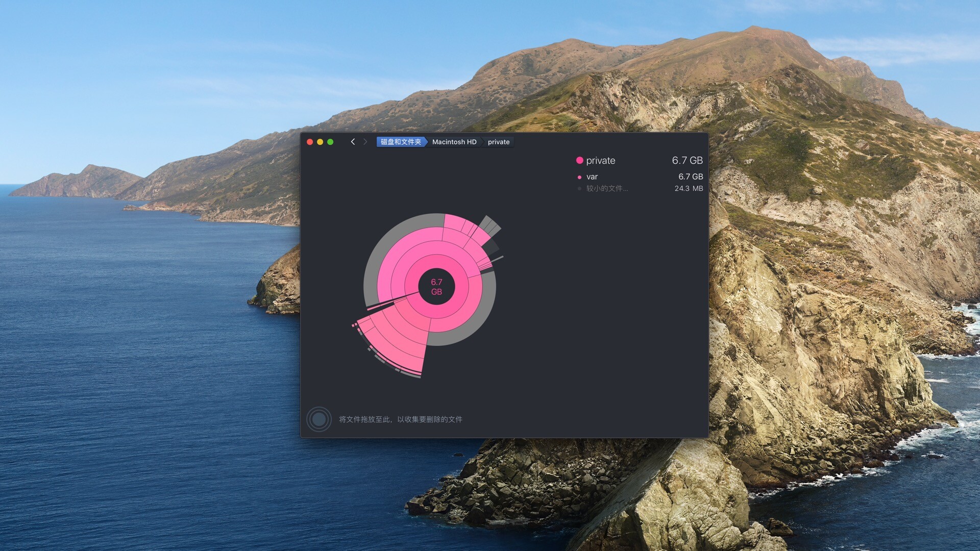This screenshot has height=551, width=980.
Task: Click the 将文件拖放至此 collector label
Action: click(400, 419)
